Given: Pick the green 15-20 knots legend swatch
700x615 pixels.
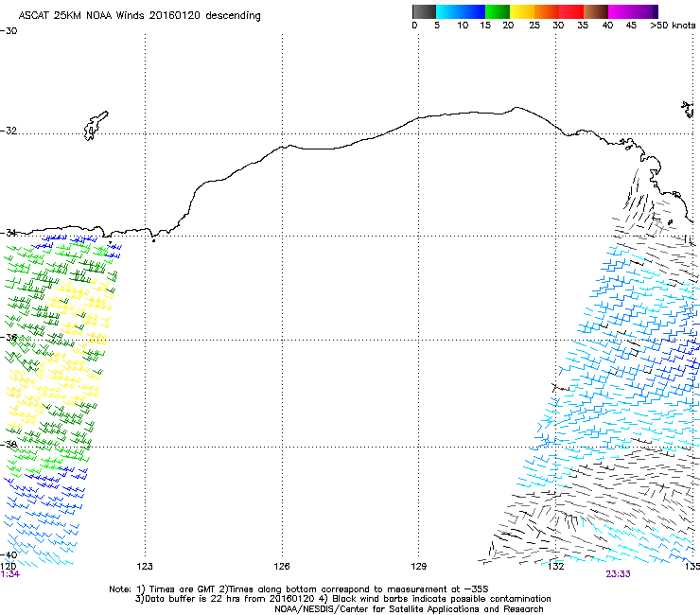Looking at the screenshot, I should coord(498,11).
